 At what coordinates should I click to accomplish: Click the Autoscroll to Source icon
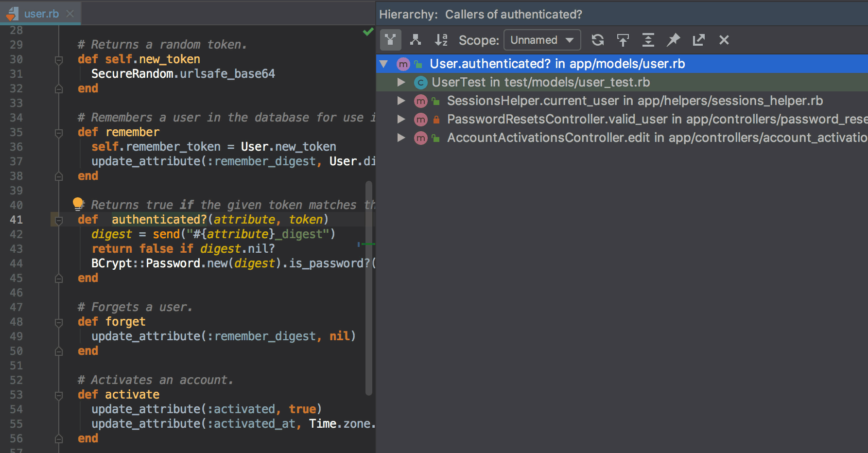coord(623,40)
